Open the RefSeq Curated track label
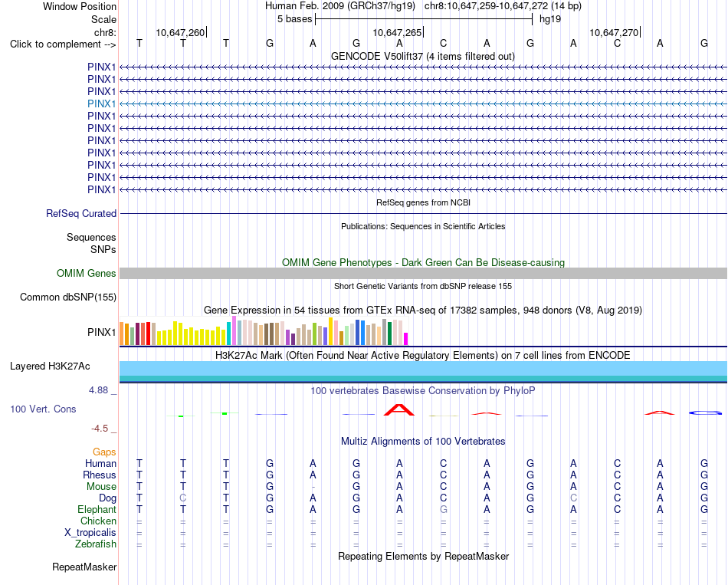This screenshot has height=585, width=728. click(x=81, y=213)
